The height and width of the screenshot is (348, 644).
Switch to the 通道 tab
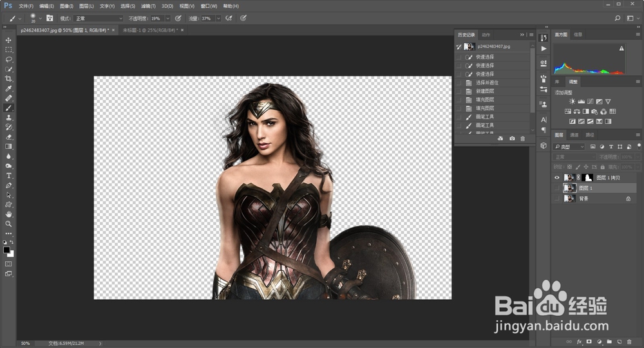(574, 135)
